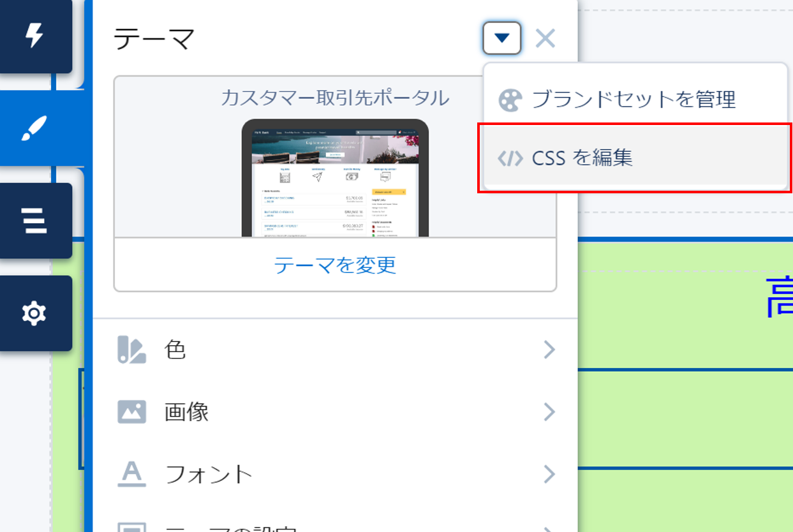The height and width of the screenshot is (532, 793).
Task: Click the テーマを変更 link
Action: [x=335, y=265]
